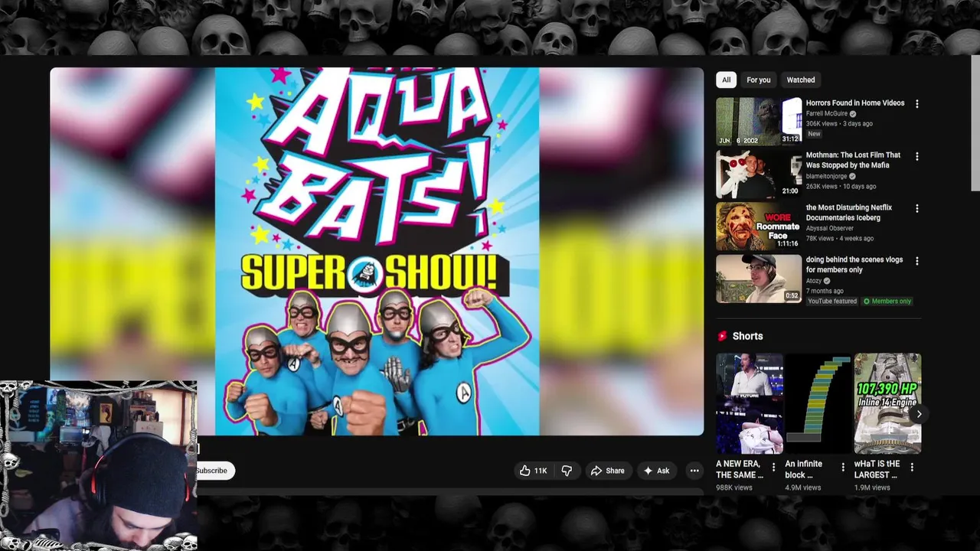Open the three-dot more actions menu under the video

(694, 471)
